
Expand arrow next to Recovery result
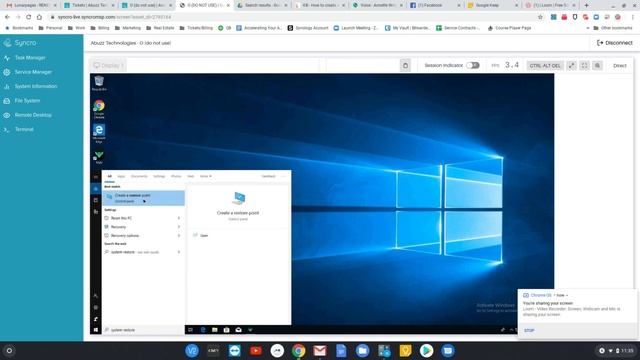click(x=179, y=227)
